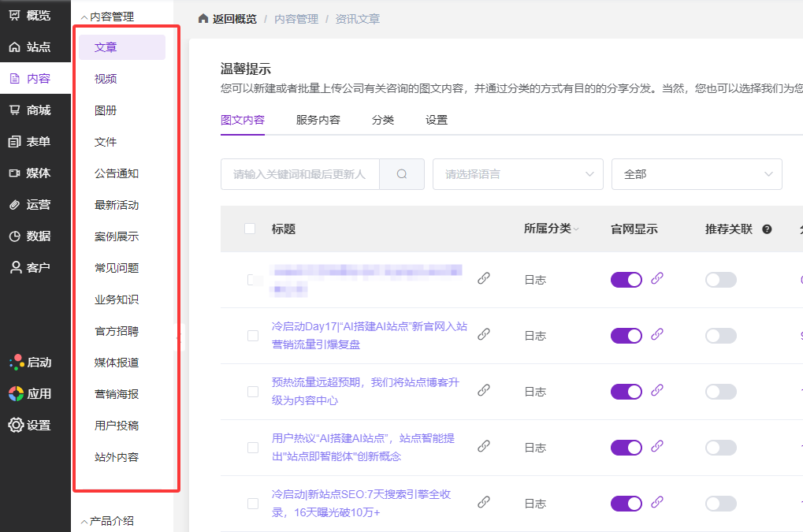The image size is (803, 532).
Task: Click purple link icon beside 冷启动Day17 官网显示 toggle
Action: coord(657,334)
